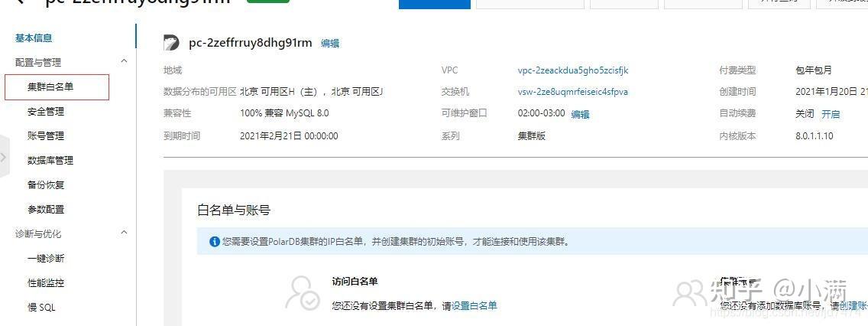Screen dimensions: 868x326
Task: Open VPC link vpc-2zeackdua5gho5zcisfjk
Action: 573,70
